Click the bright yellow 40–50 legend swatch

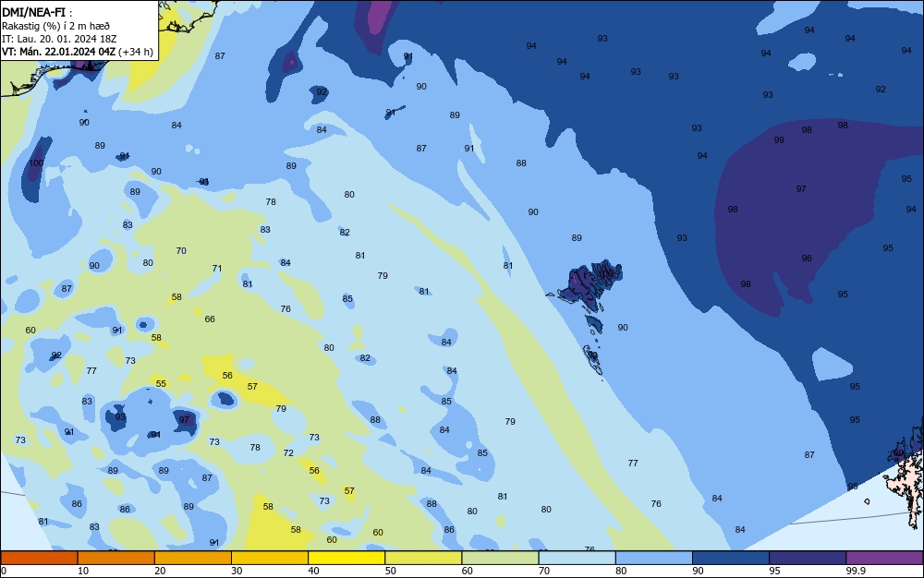click(346, 558)
